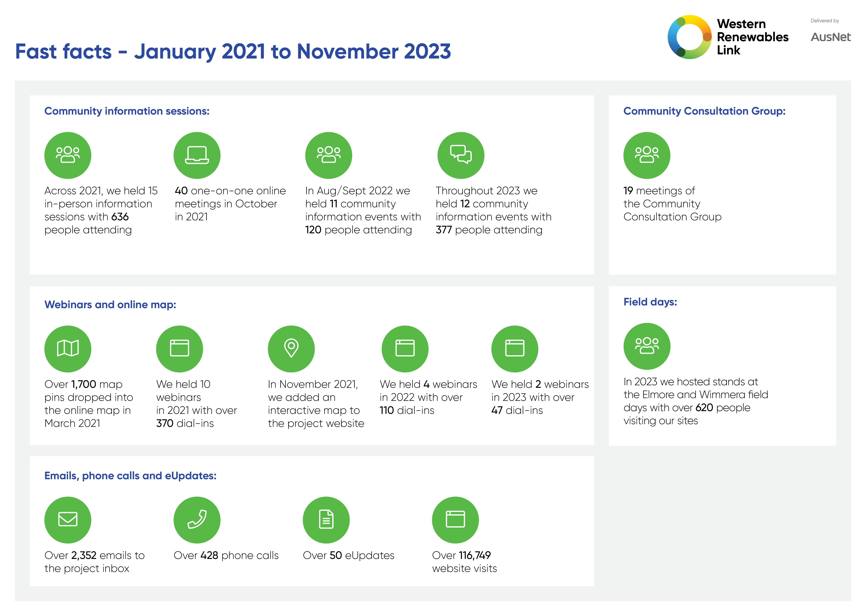This screenshot has height=616, width=866.
Task: Click the window icon above '4 webinars in 2022'
Action: tap(405, 349)
